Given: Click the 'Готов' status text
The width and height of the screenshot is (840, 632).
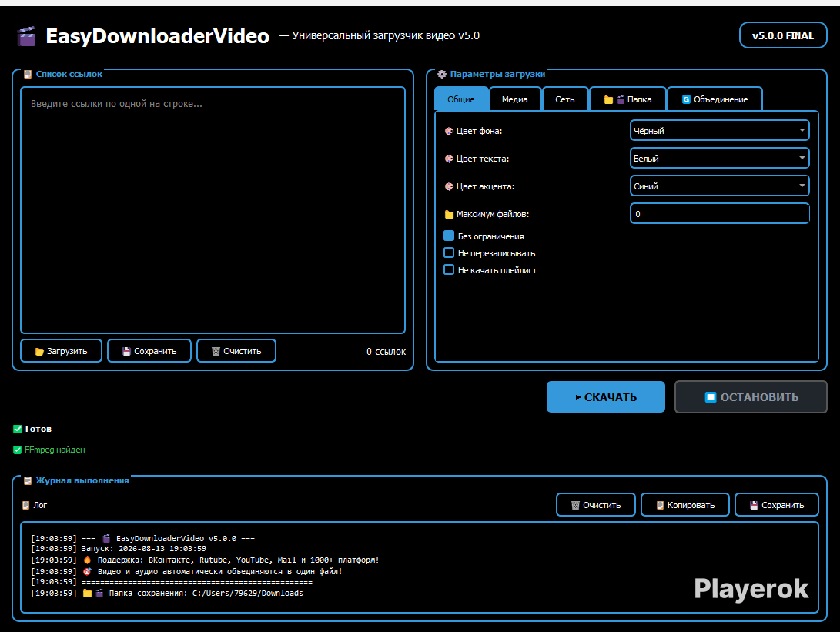Looking at the screenshot, I should tap(38, 429).
